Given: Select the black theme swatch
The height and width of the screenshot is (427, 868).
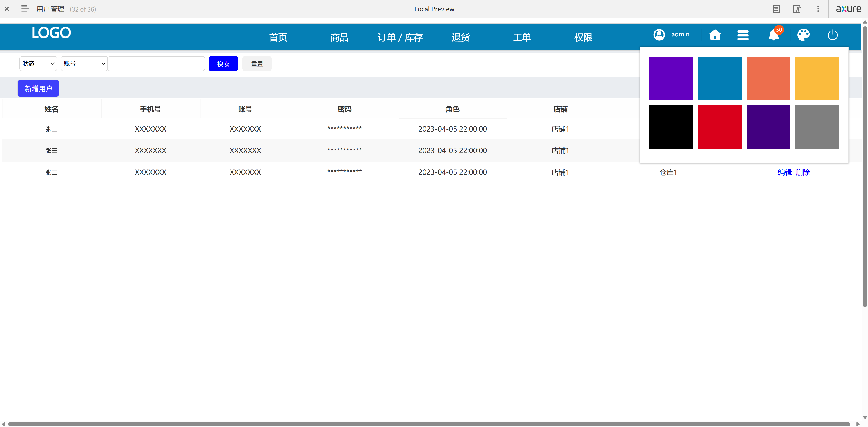Looking at the screenshot, I should tap(671, 127).
